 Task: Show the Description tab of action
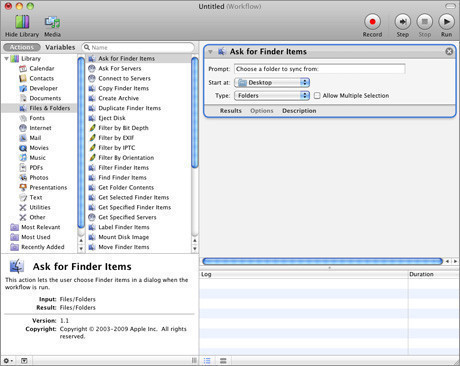(x=299, y=111)
